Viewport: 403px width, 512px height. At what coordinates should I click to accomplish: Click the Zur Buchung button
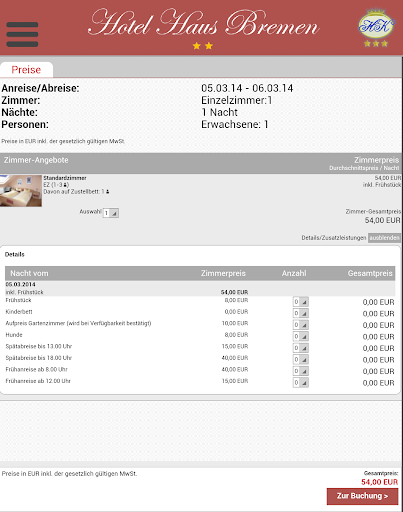click(x=362, y=496)
